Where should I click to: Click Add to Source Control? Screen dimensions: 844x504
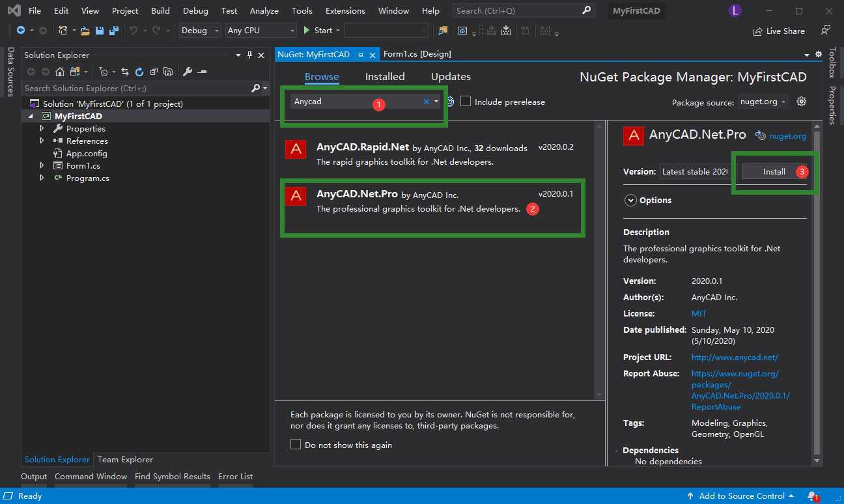point(740,496)
